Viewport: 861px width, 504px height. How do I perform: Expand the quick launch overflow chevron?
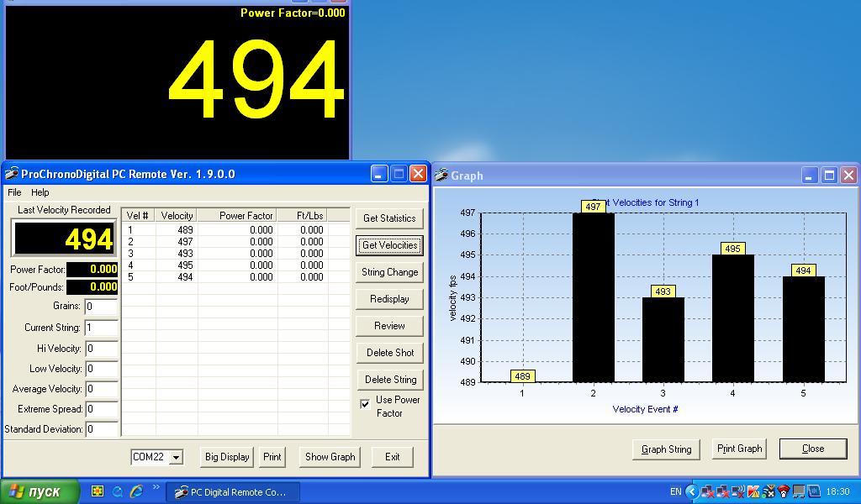coord(156,487)
